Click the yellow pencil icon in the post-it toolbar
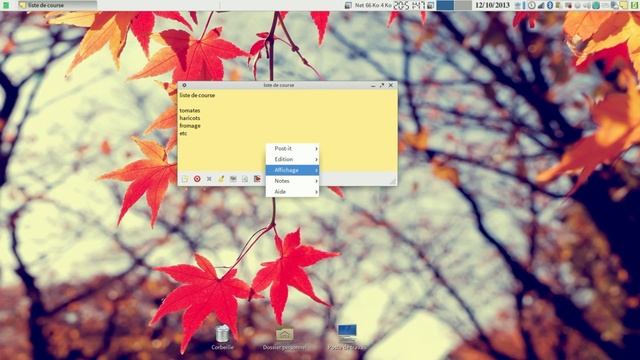 pos(221,179)
